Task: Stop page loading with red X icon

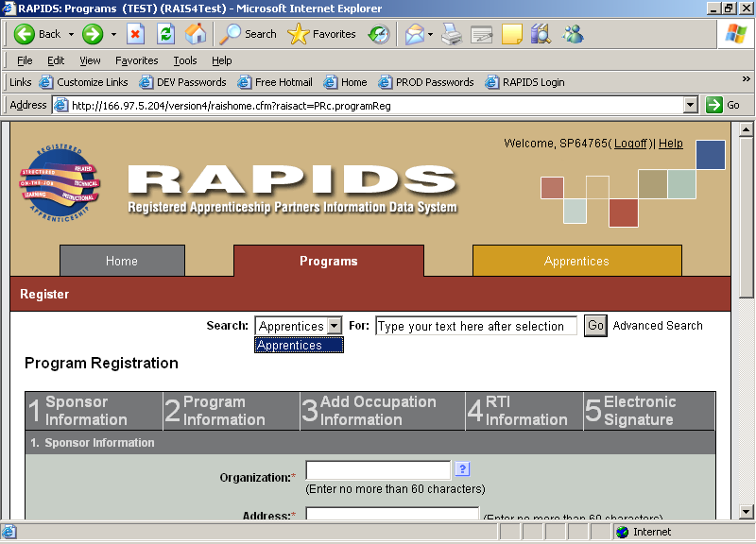Action: coord(135,34)
